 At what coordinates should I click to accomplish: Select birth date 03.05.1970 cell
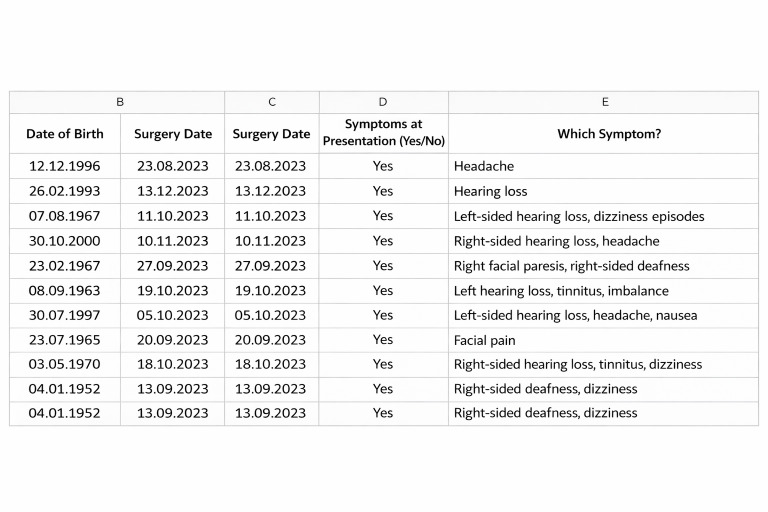pyautogui.click(x=65, y=365)
